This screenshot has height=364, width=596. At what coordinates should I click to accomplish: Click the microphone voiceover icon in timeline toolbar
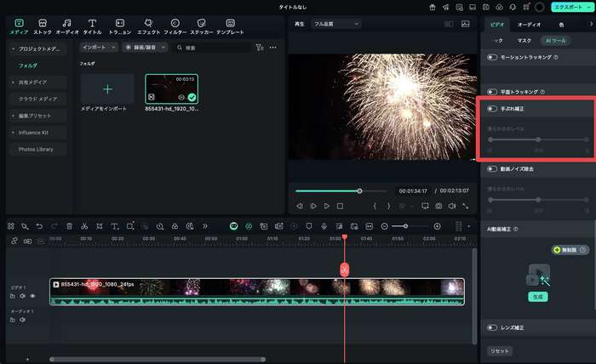(324, 226)
